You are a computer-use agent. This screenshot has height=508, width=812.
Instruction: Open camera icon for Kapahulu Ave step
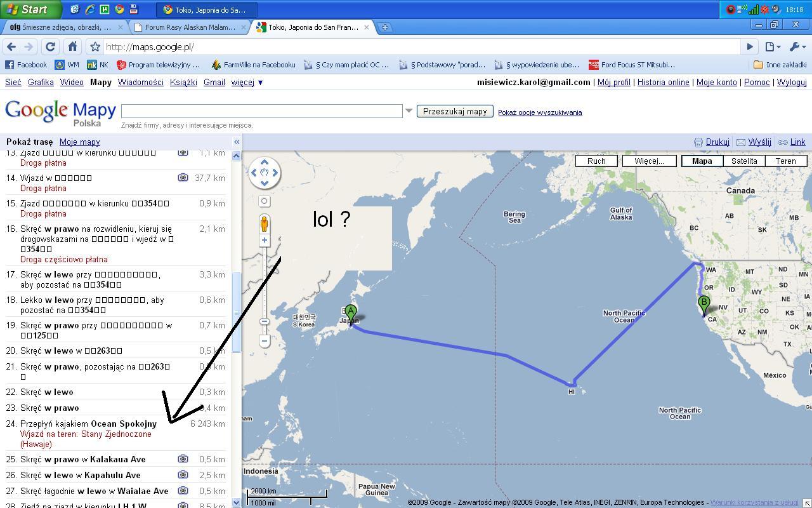[x=183, y=475]
